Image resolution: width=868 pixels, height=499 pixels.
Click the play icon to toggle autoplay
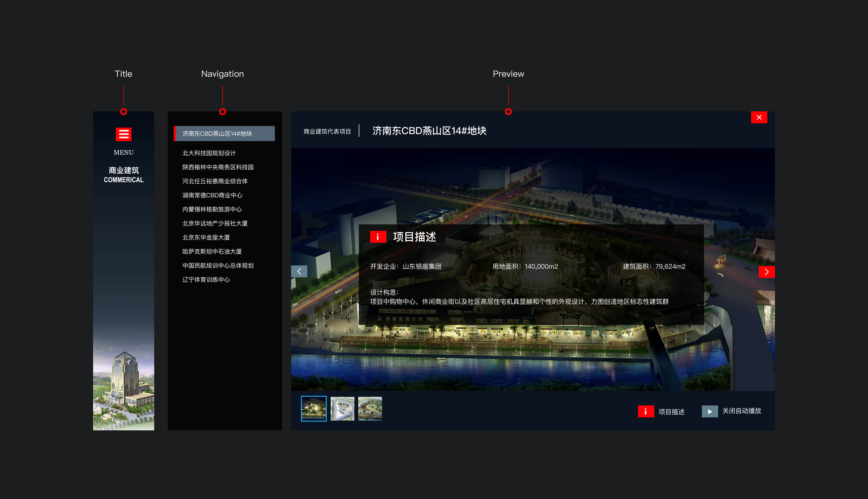pyautogui.click(x=709, y=411)
